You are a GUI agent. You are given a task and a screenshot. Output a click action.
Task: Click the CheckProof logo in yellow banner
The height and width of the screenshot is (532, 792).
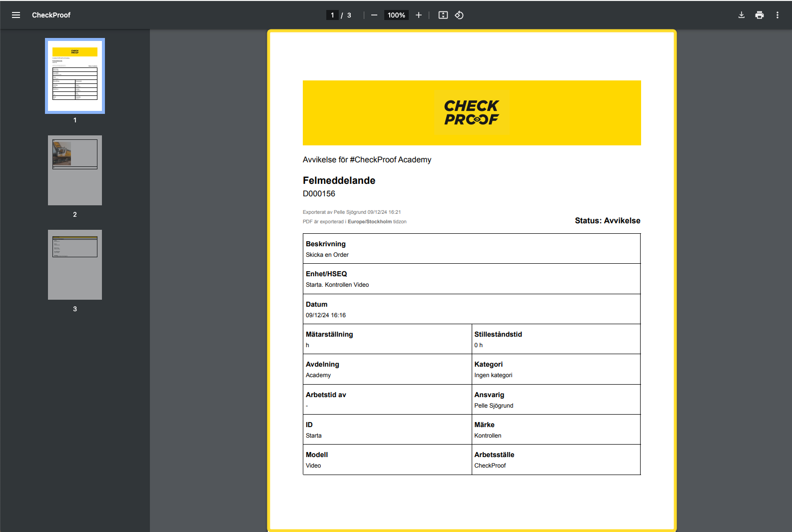pyautogui.click(x=471, y=112)
